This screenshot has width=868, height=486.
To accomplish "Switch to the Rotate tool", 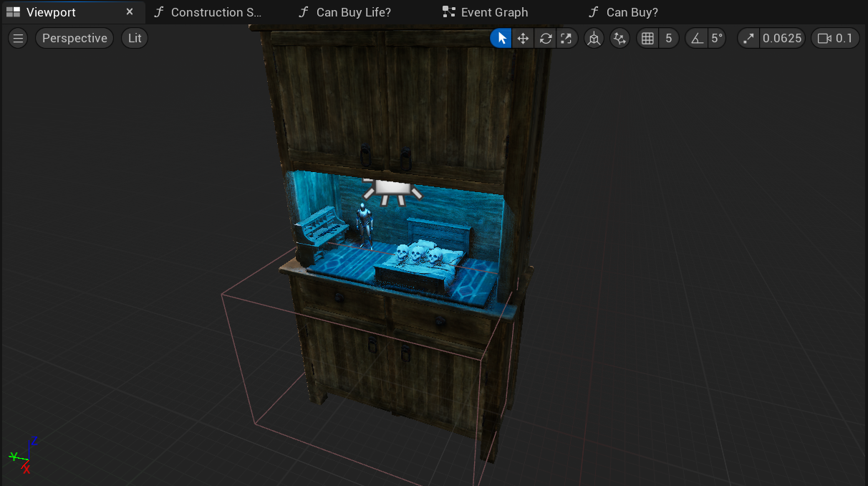I will pyautogui.click(x=546, y=39).
